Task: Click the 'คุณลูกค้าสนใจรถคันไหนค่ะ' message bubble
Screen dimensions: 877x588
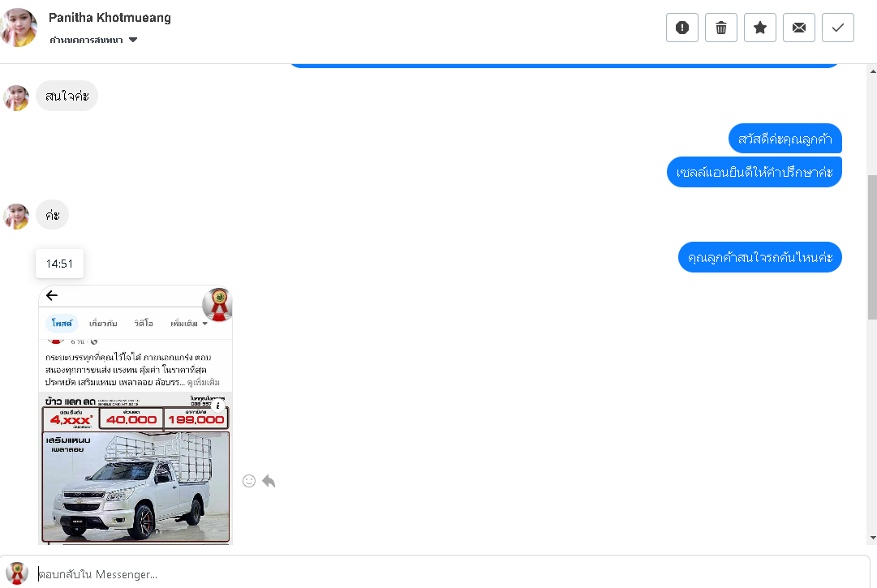Action: pyautogui.click(x=759, y=257)
